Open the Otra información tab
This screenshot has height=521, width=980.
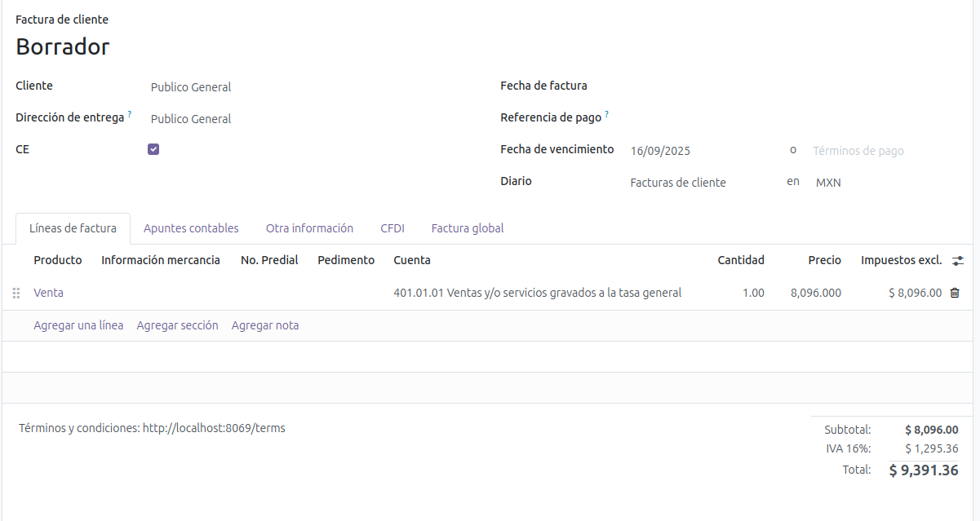click(x=309, y=228)
